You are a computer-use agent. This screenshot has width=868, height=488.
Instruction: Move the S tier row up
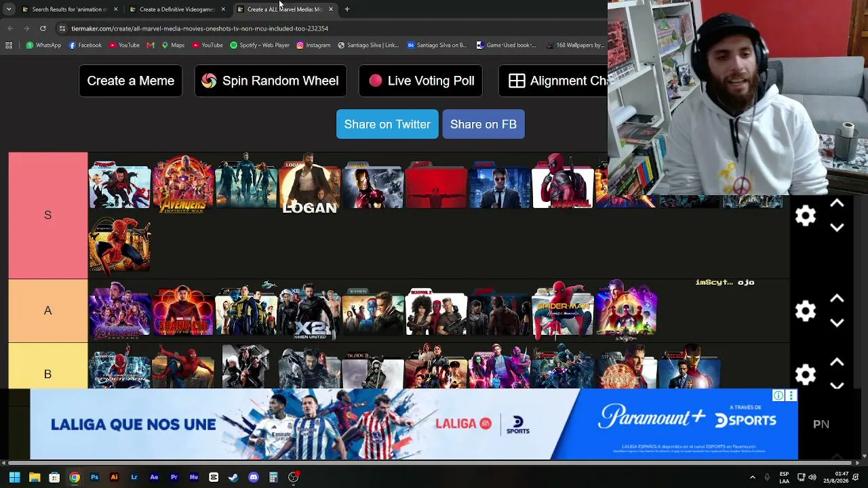[x=837, y=203]
